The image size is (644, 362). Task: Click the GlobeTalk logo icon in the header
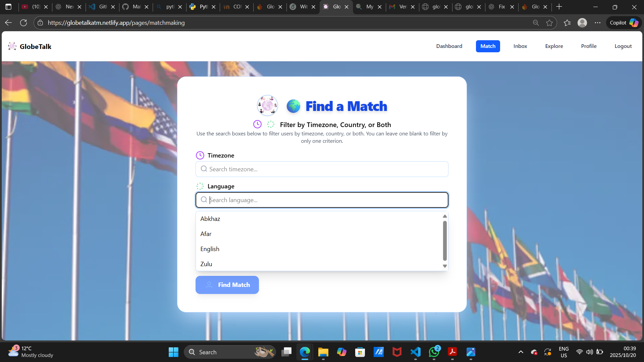(12, 46)
